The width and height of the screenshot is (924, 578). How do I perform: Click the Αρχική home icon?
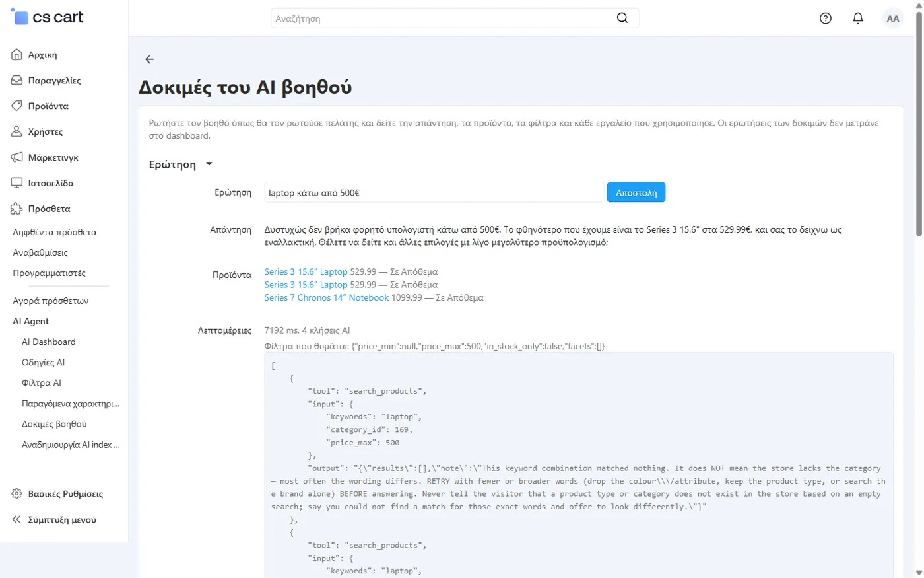pos(16,55)
